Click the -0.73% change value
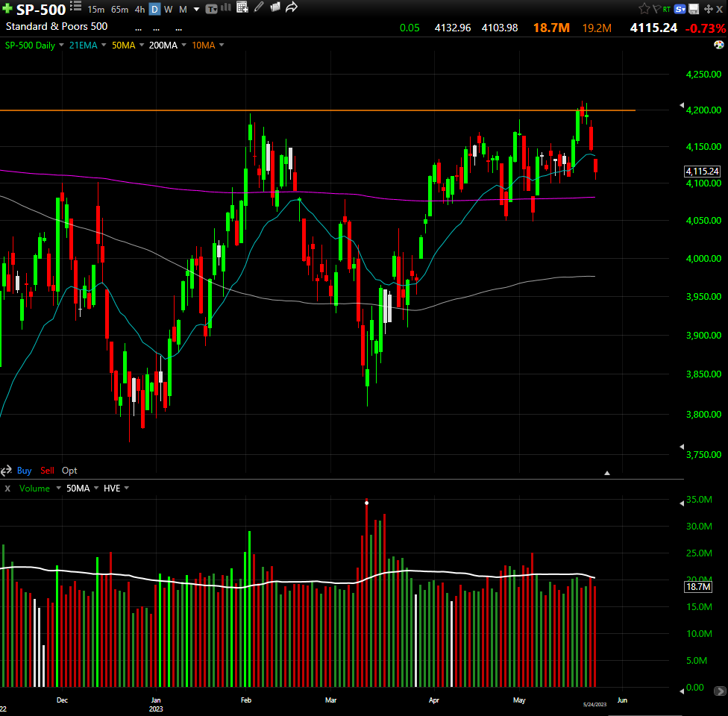 [x=706, y=28]
